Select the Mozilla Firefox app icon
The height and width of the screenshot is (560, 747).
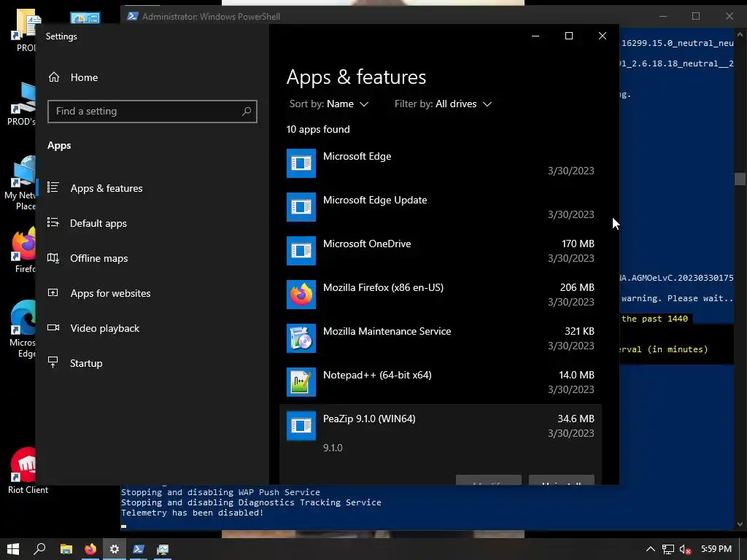[x=301, y=295]
